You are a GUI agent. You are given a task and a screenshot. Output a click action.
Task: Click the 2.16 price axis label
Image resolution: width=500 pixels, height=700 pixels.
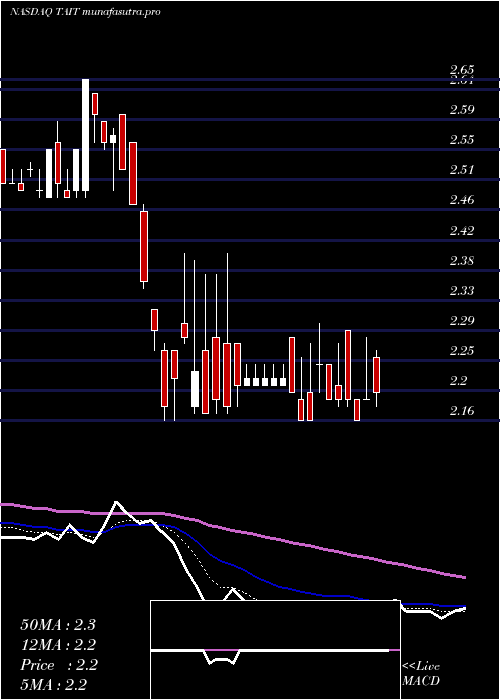click(462, 411)
